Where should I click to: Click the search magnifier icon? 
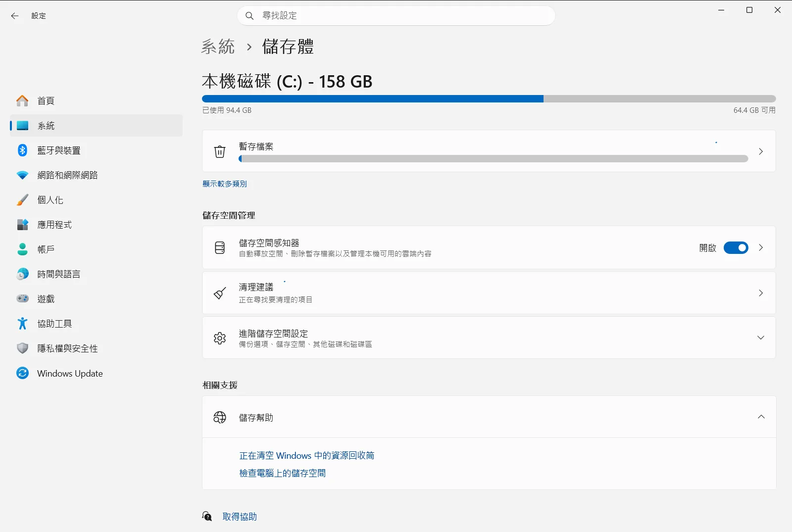click(x=249, y=16)
